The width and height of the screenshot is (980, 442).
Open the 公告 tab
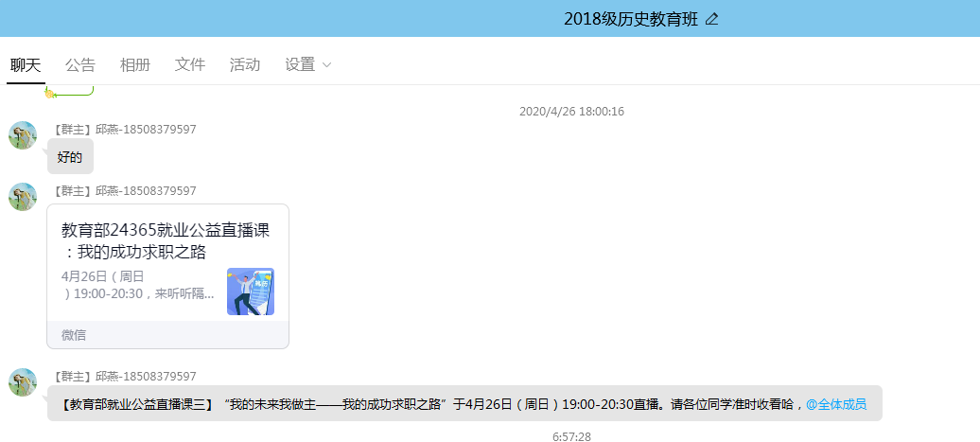click(x=80, y=64)
